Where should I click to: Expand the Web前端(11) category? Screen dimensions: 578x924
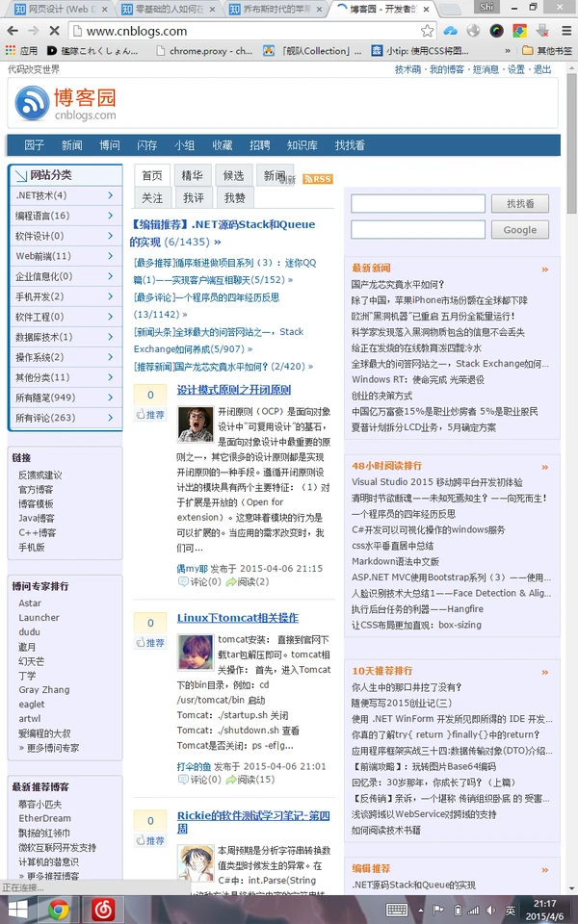[x=66, y=256]
